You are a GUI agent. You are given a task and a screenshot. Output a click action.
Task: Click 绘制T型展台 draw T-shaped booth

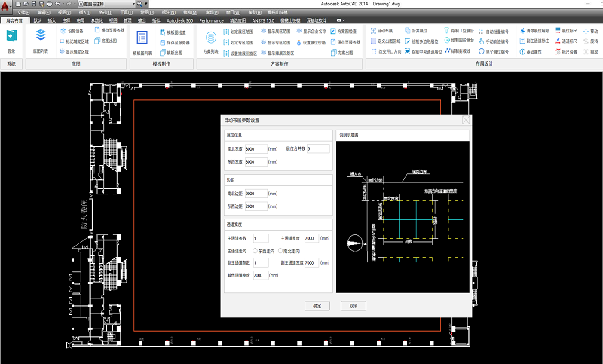point(459,30)
